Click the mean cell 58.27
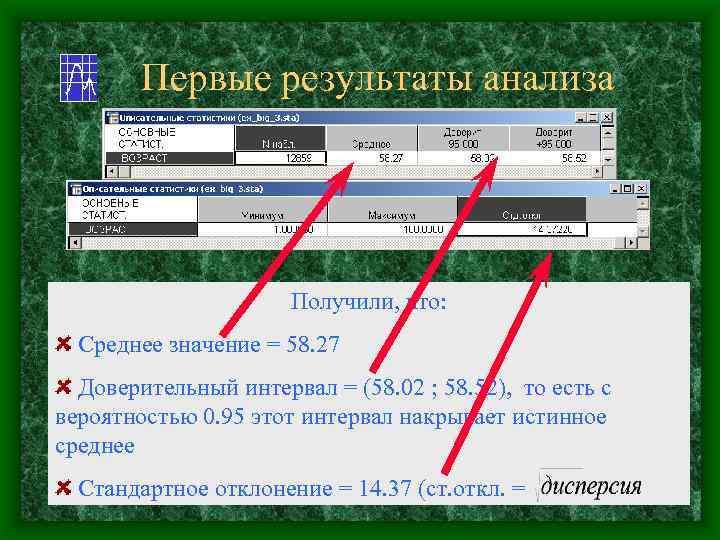The height and width of the screenshot is (540, 720). click(372, 158)
